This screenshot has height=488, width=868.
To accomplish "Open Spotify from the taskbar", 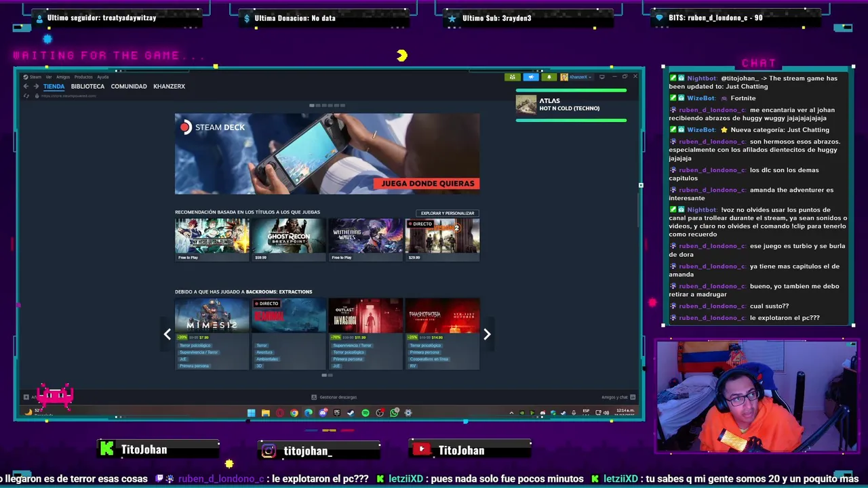I will (366, 413).
